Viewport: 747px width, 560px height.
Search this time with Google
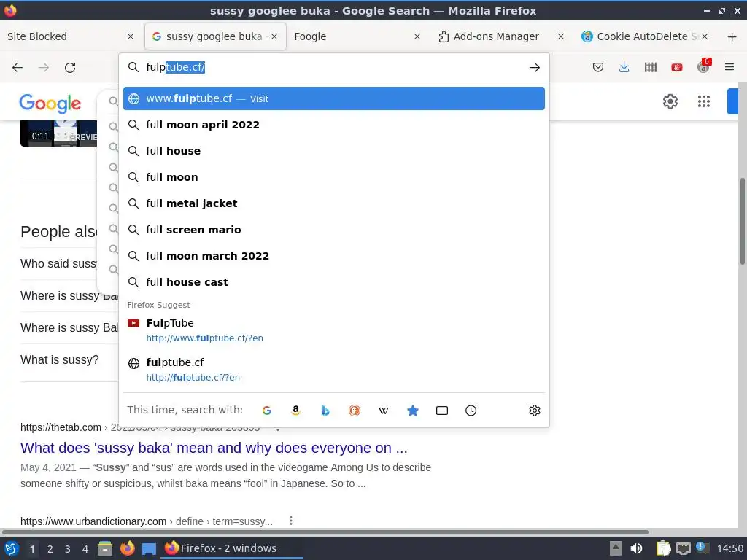click(267, 411)
